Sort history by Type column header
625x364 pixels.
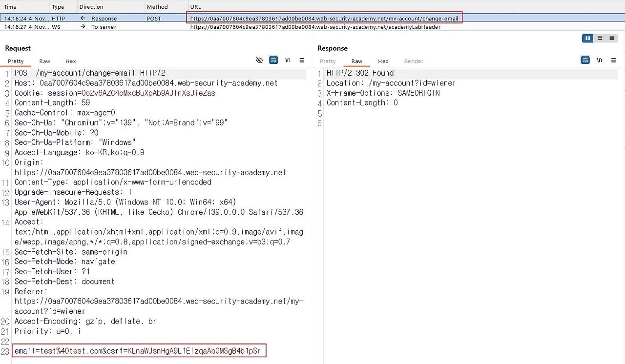58,7
